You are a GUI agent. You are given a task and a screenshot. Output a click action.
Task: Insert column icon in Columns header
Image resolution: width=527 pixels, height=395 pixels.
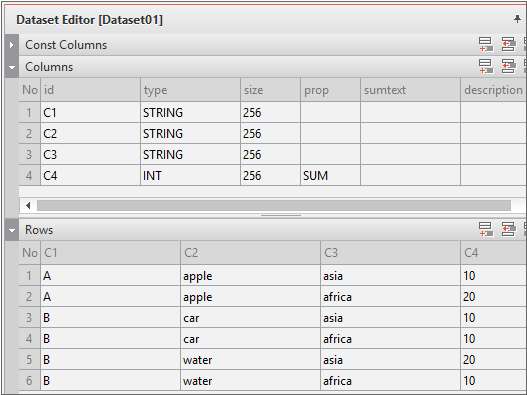click(509, 66)
